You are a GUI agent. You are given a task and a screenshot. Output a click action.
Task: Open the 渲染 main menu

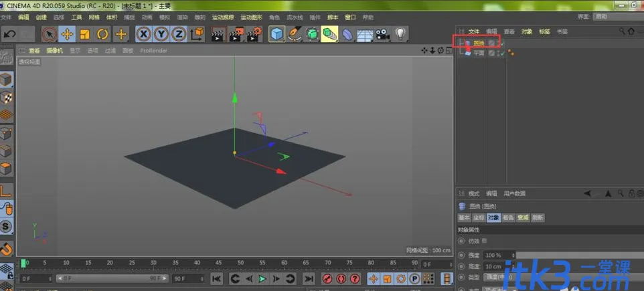tap(182, 17)
